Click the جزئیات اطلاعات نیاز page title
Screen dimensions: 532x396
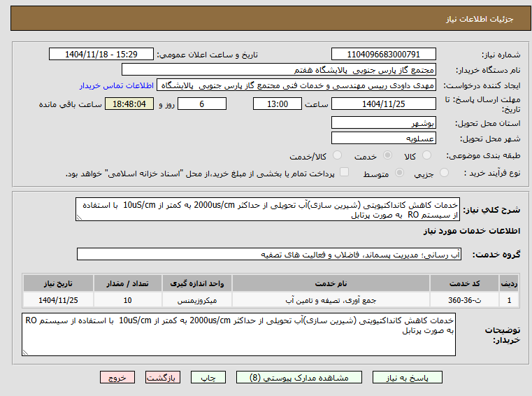[480, 19]
